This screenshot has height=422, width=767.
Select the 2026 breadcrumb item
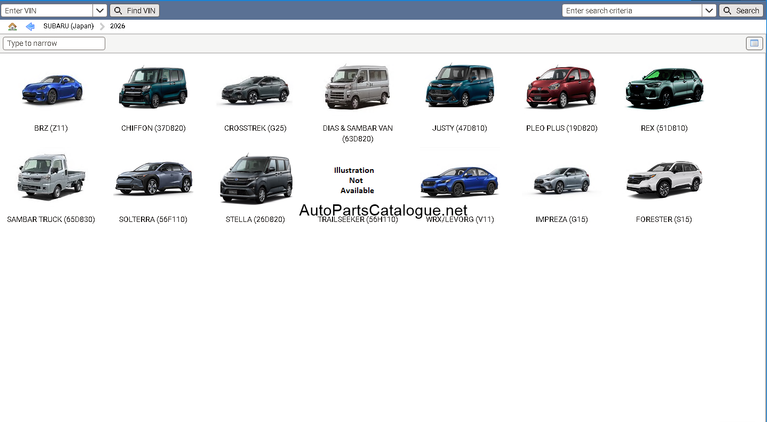click(x=117, y=26)
